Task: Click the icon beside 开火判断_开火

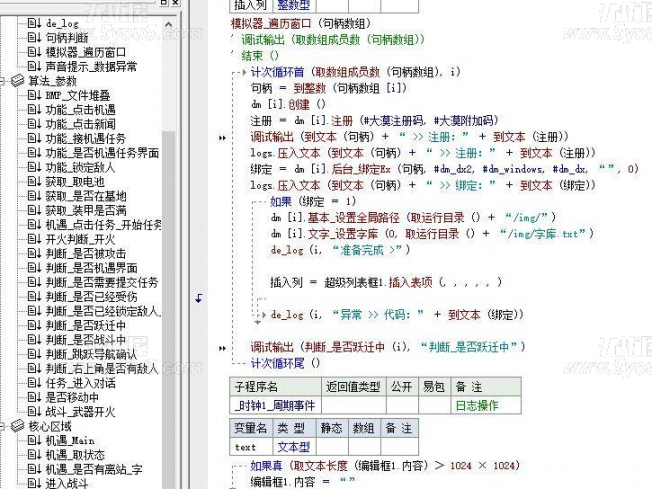Action: pos(35,239)
